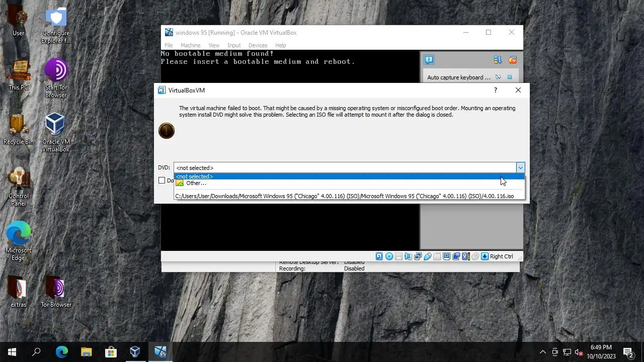Image resolution: width=644 pixels, height=362 pixels.
Task: Select the extras desktop icon
Action: [19, 293]
